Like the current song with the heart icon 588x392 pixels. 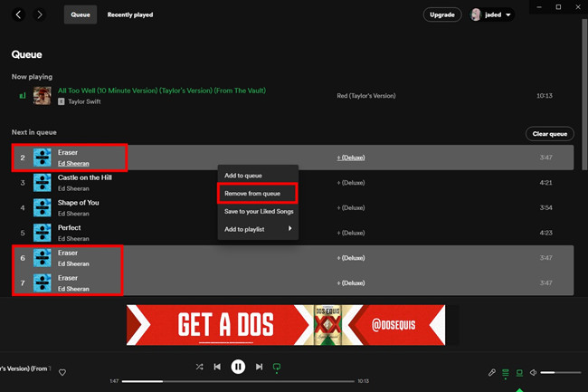[x=62, y=372]
